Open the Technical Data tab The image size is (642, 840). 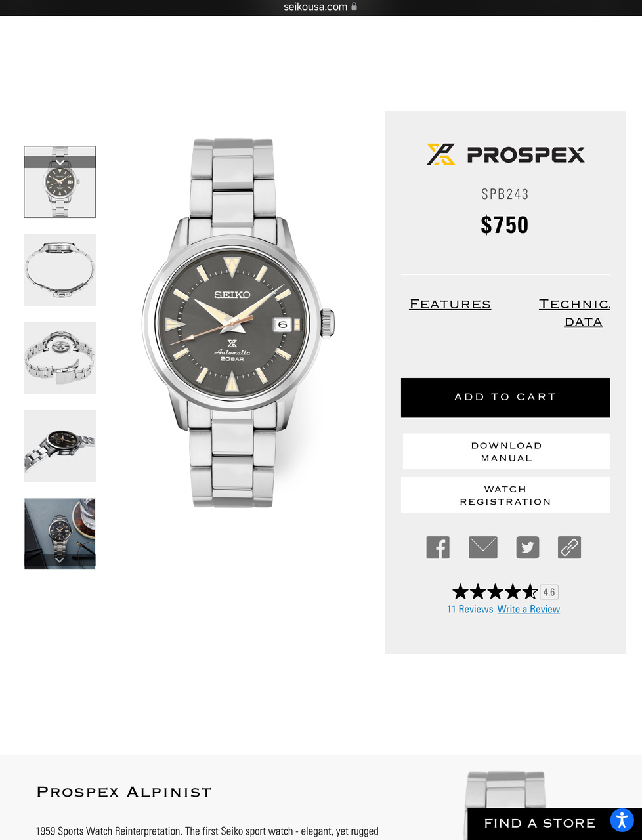coord(575,312)
